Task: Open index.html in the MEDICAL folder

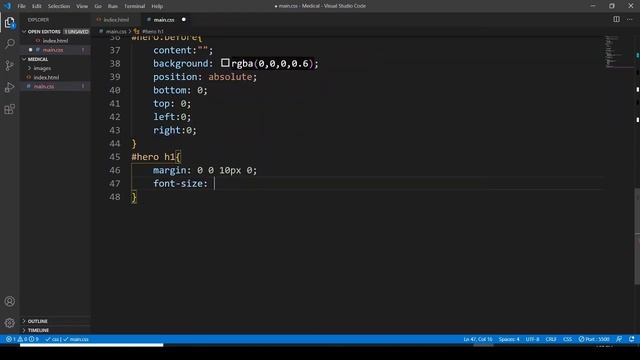Action: (x=55, y=77)
